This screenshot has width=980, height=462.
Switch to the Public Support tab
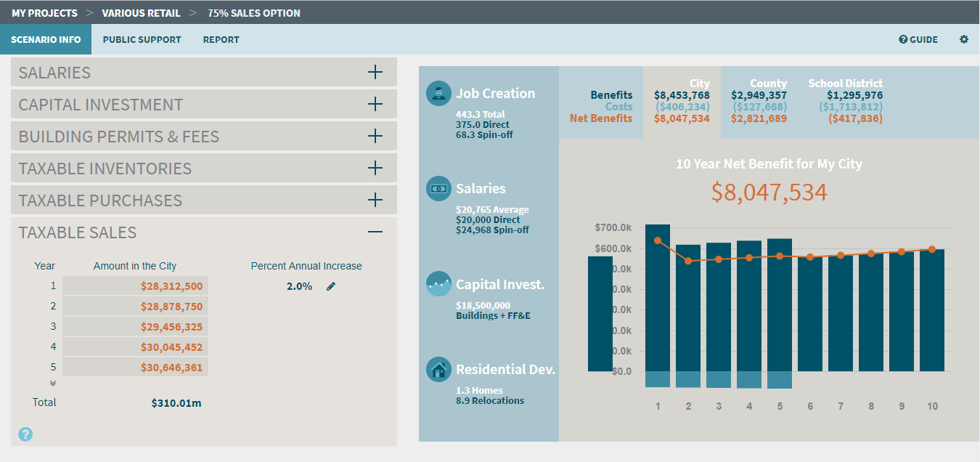click(x=142, y=39)
